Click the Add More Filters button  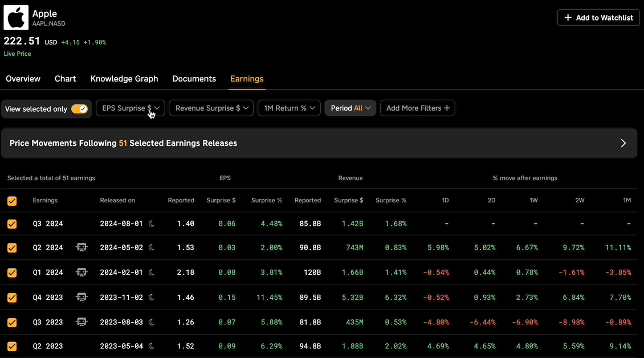(418, 108)
